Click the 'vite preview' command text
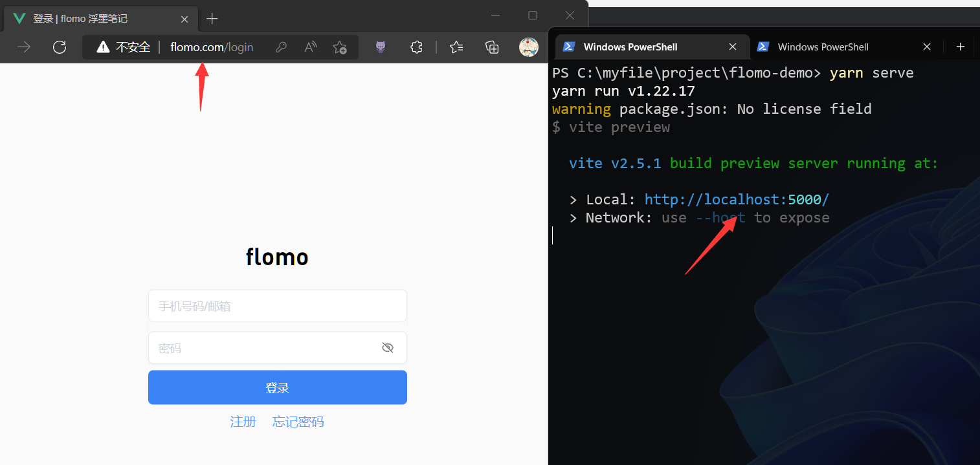The height and width of the screenshot is (465, 980). (x=619, y=127)
